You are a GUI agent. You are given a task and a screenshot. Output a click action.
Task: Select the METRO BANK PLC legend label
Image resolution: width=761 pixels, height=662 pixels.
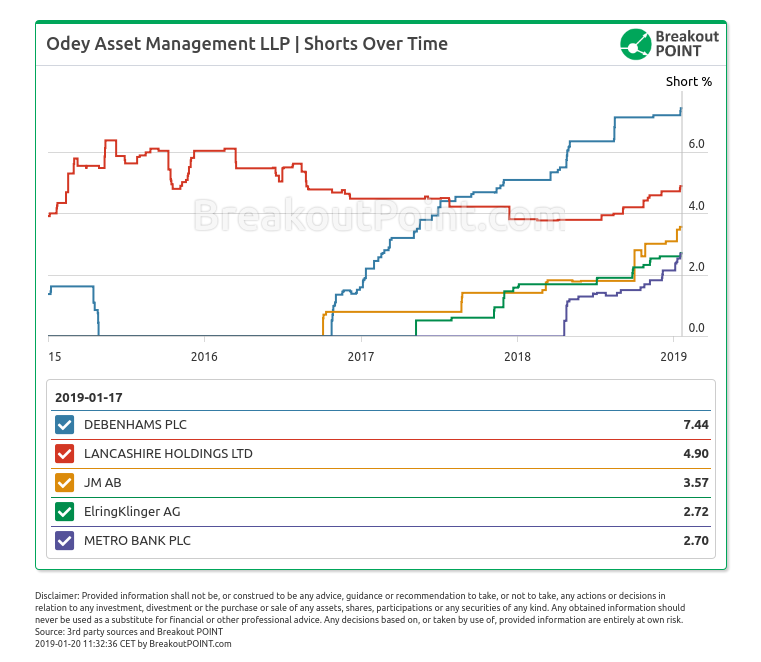point(137,541)
